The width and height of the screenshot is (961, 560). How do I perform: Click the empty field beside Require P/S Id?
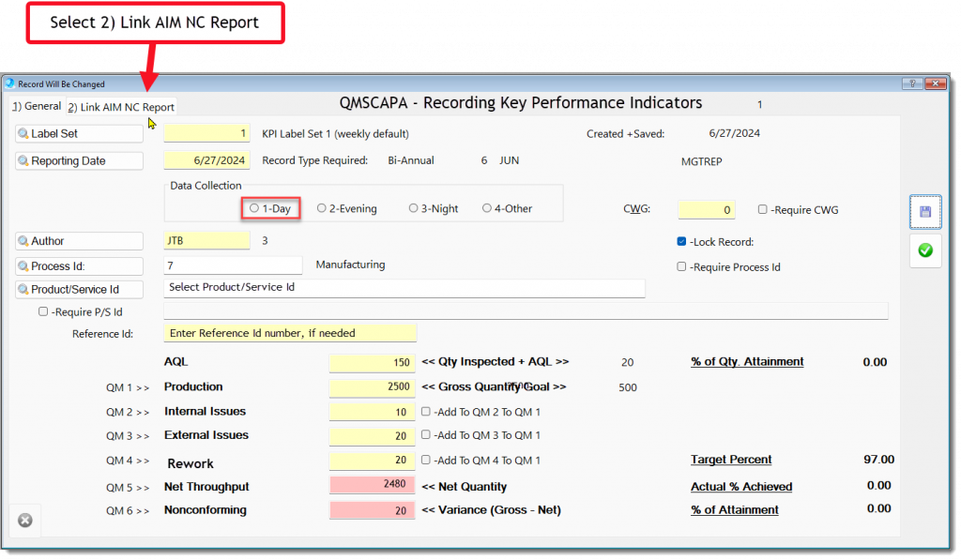tap(526, 310)
